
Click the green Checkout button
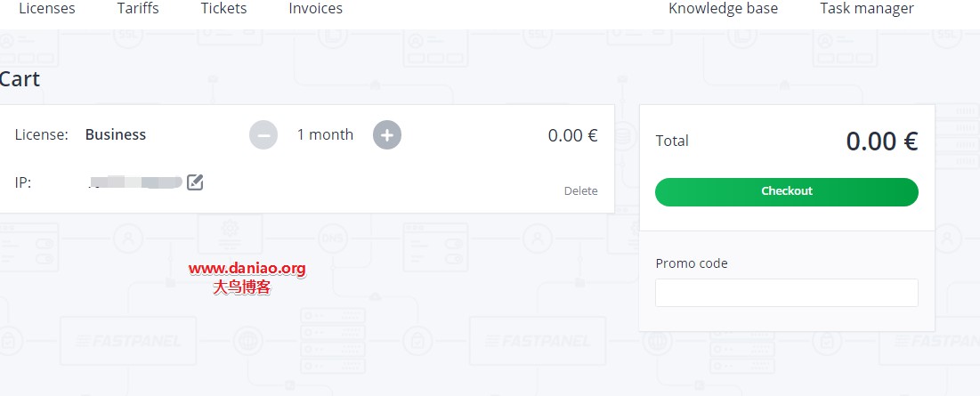pos(786,191)
